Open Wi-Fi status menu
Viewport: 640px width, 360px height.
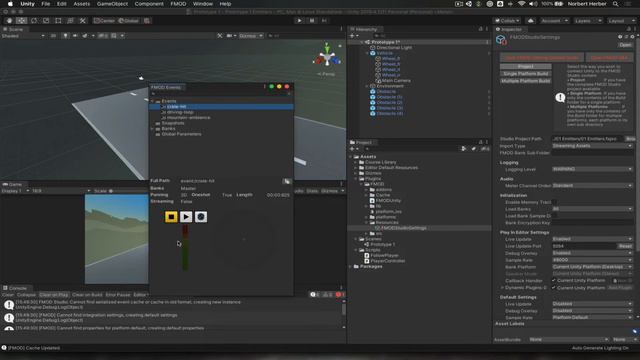521,4
